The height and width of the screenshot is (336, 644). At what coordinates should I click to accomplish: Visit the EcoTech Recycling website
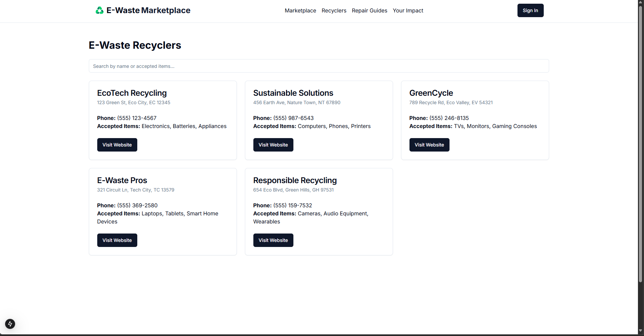(x=117, y=144)
